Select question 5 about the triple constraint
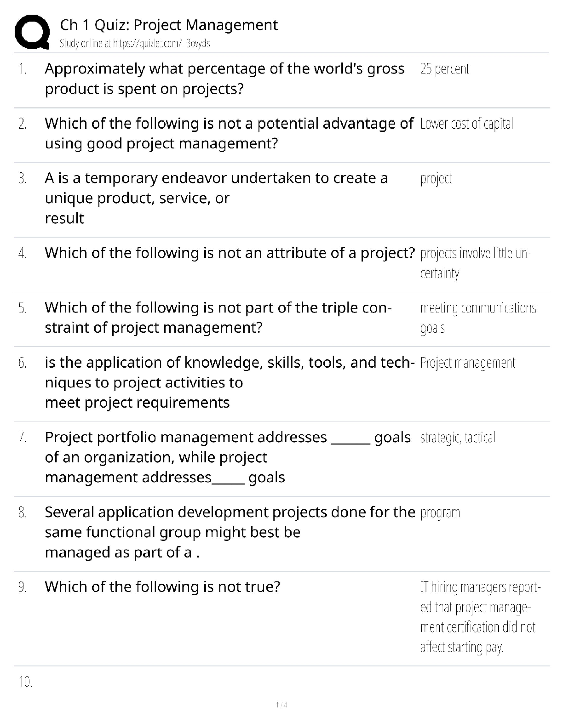The height and width of the screenshot is (728, 563). pos(218,317)
